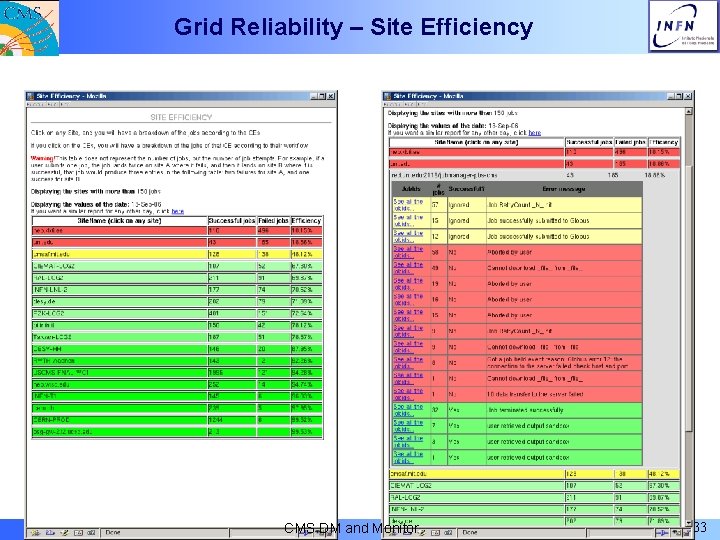This screenshot has width=720, height=540.
Task: Open Navigator icon in left window status bar
Action: (35, 533)
